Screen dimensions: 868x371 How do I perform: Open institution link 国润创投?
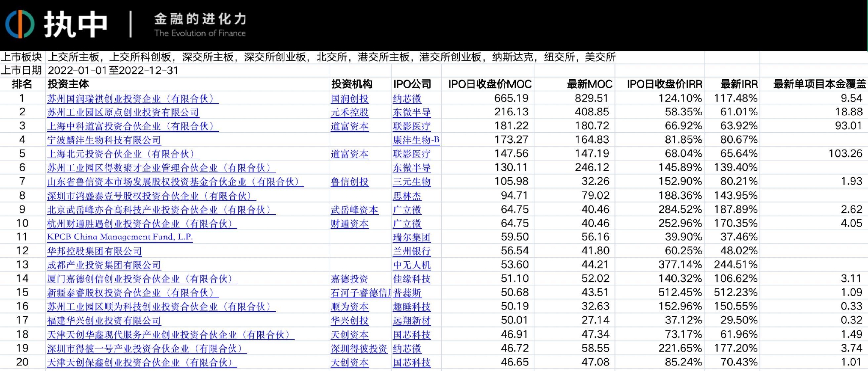(350, 99)
